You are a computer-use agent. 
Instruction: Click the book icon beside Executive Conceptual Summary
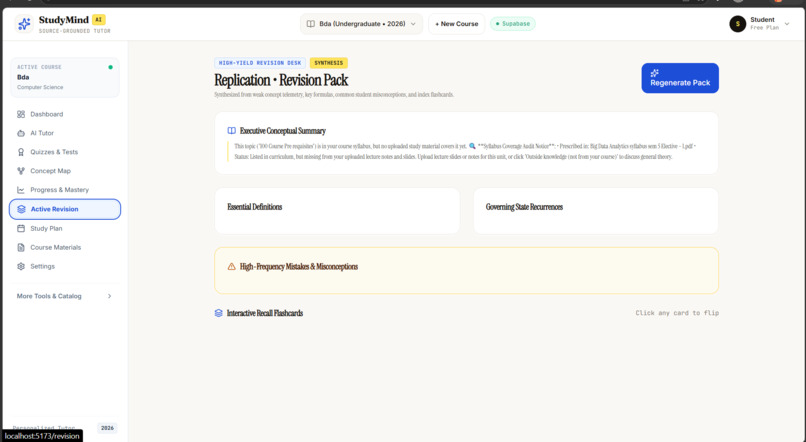click(x=232, y=131)
